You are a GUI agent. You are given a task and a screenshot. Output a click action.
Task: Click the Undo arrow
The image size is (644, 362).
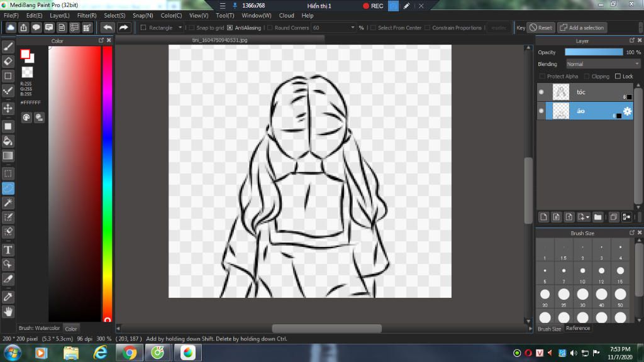pyautogui.click(x=108, y=28)
